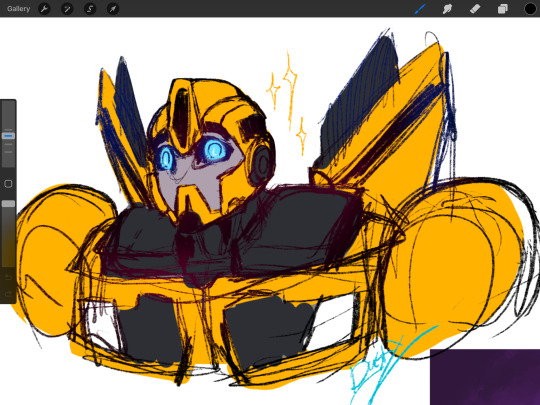Return to the Gallery

click(18, 9)
